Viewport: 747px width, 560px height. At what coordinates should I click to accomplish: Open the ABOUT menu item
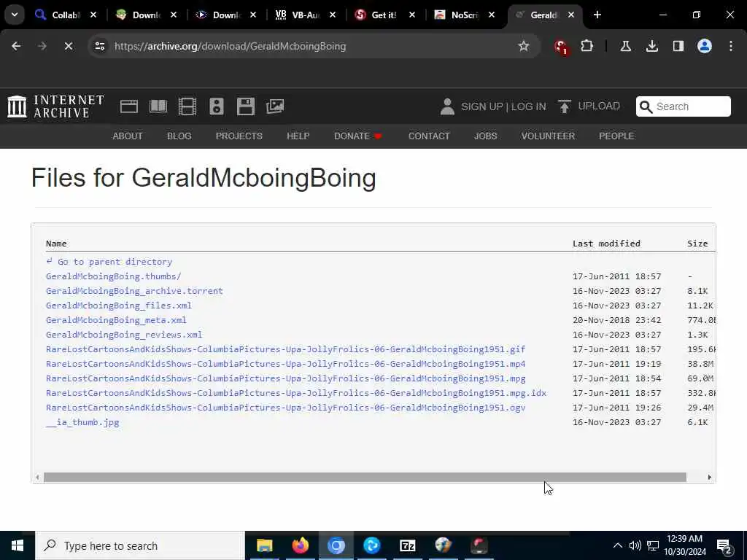(x=127, y=136)
